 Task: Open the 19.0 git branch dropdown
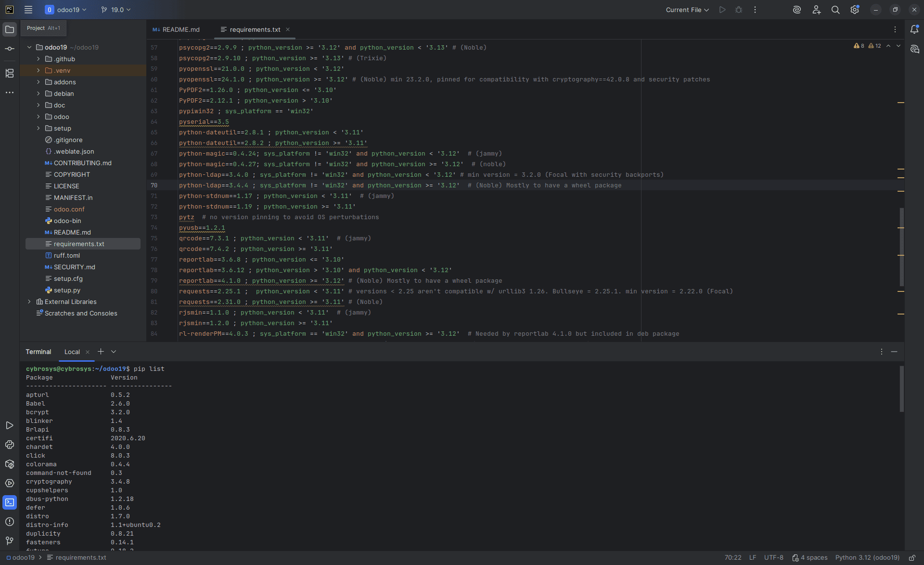tap(116, 10)
